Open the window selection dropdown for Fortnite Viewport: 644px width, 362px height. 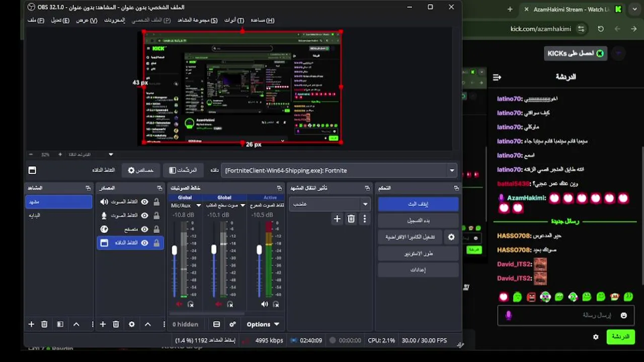451,170
